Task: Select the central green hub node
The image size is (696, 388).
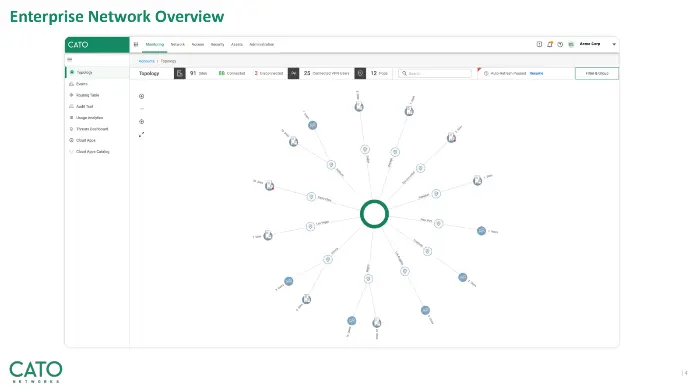Action: 374,214
